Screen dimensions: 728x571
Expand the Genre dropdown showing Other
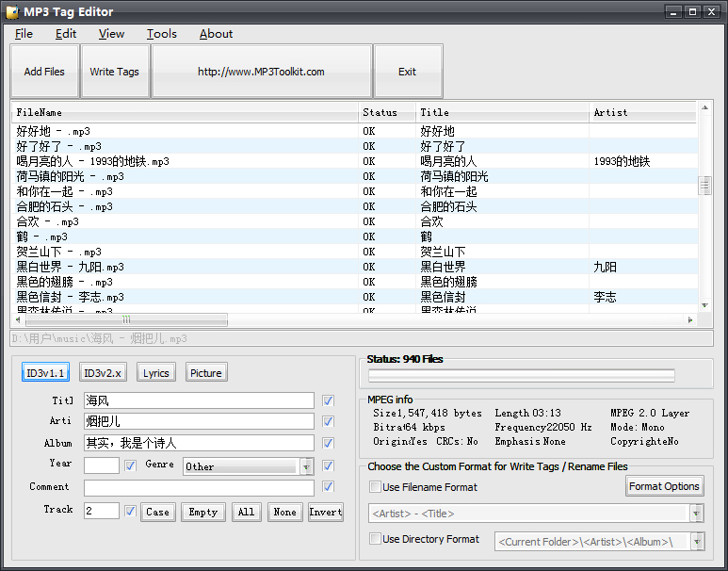click(x=306, y=466)
